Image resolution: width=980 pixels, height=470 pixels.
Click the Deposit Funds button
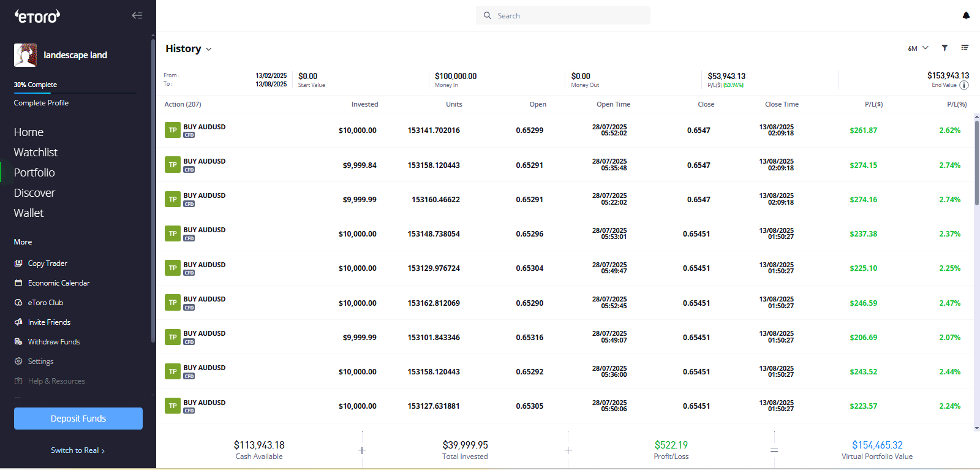(x=78, y=419)
